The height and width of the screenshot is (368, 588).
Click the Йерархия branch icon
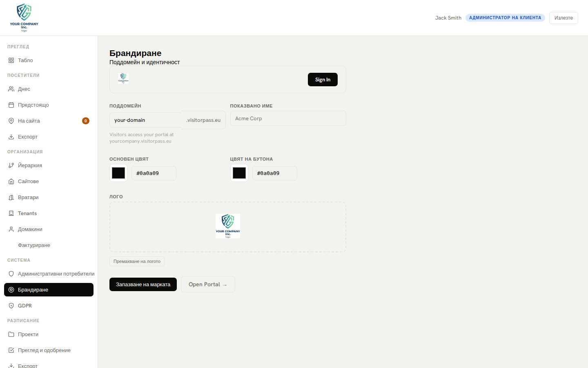coord(11,166)
